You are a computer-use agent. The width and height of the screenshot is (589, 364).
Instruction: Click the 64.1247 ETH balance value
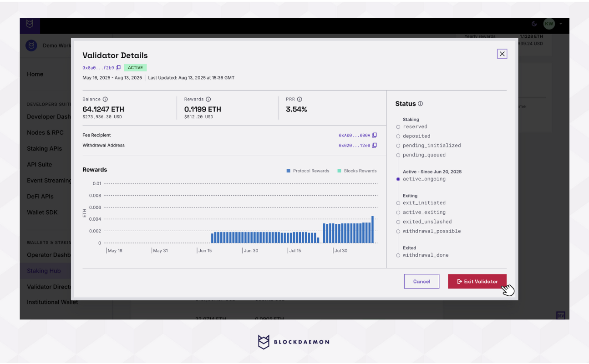tap(103, 109)
